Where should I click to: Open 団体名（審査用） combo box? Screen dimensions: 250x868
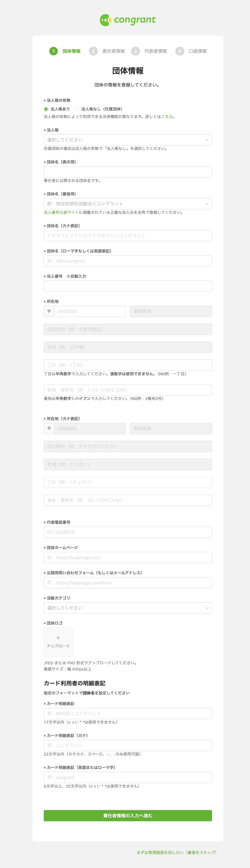tap(128, 204)
